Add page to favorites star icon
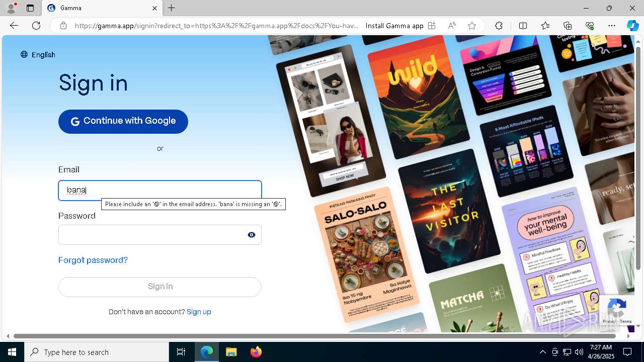644x362 pixels. [471, 26]
